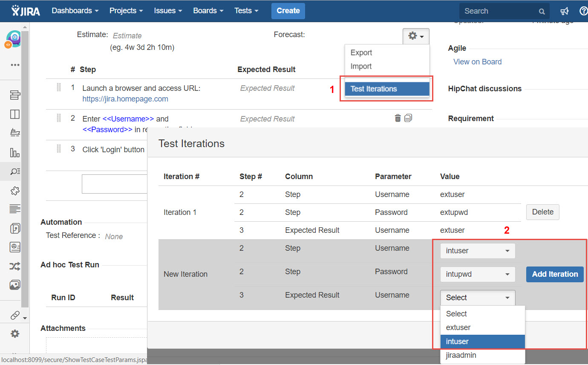Click the Search field in header
Image resolution: width=588 pixels, height=365 pixels.
pyautogui.click(x=499, y=11)
